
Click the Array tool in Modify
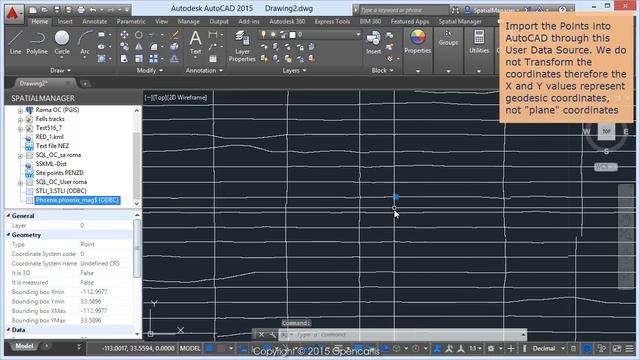[x=153, y=59]
